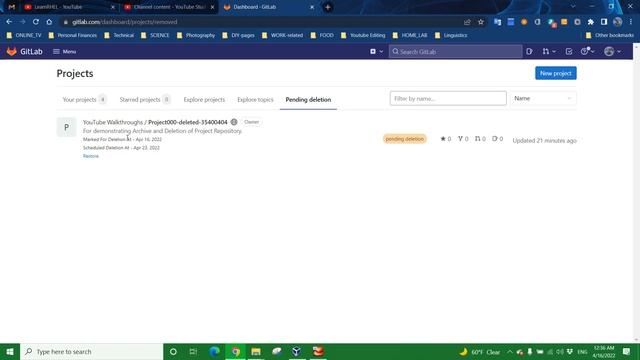The height and width of the screenshot is (360, 640).
Task: Open Chrome three-dot menu
Action: (x=631, y=22)
